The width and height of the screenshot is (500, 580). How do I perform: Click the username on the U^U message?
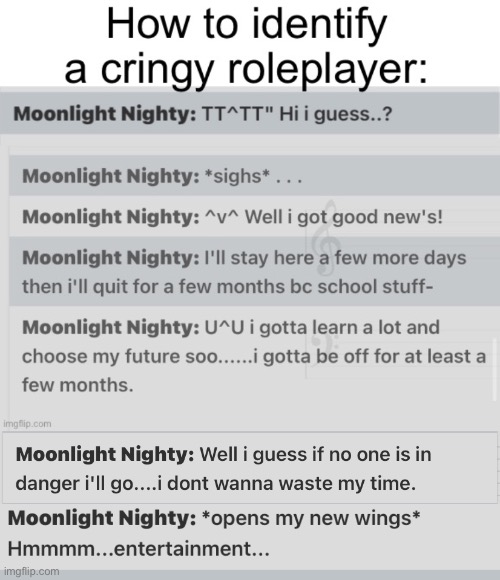pyautogui.click(x=111, y=327)
